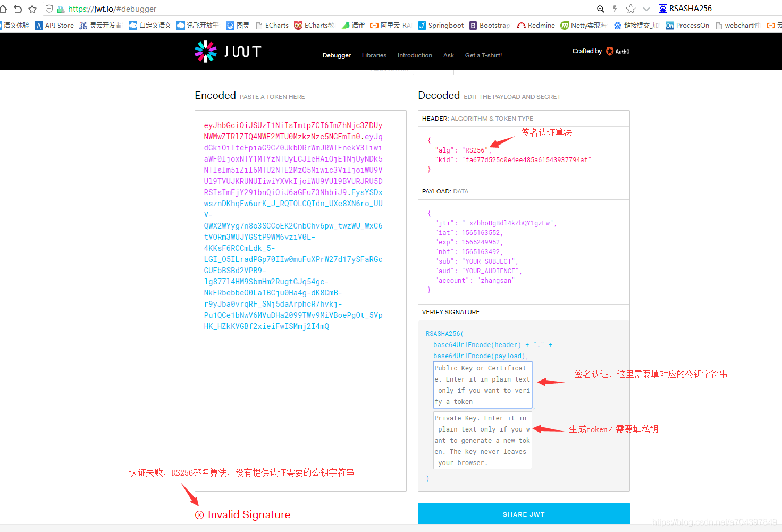The height and width of the screenshot is (532, 782).
Task: Open the 自定义语义 bookmark
Action: (x=150, y=26)
